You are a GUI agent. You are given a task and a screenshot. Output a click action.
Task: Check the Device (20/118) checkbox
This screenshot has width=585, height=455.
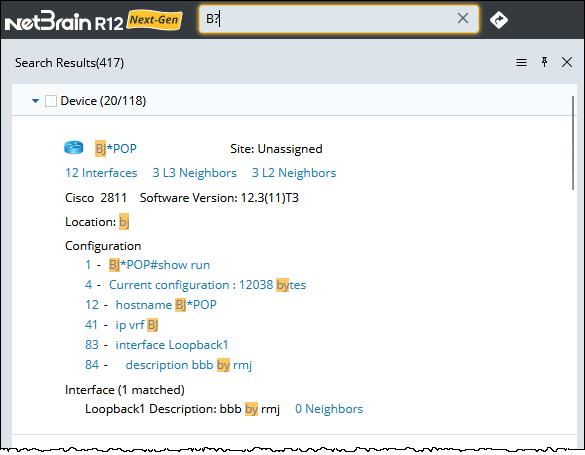point(51,101)
